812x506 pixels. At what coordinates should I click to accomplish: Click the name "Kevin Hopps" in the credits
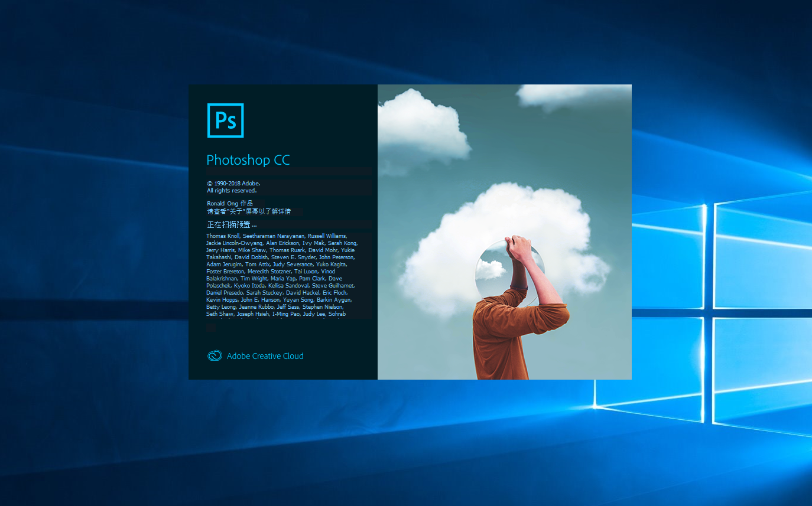(222, 300)
